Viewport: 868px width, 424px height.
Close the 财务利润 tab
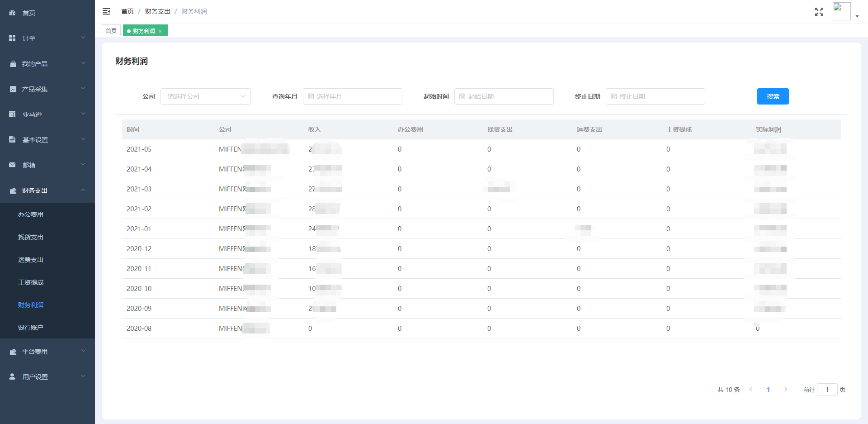pos(160,31)
